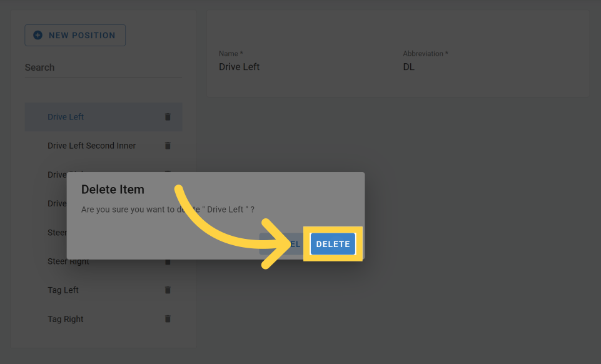The height and width of the screenshot is (364, 601).
Task: Select Drive Left Second Inner in list
Action: (x=91, y=146)
